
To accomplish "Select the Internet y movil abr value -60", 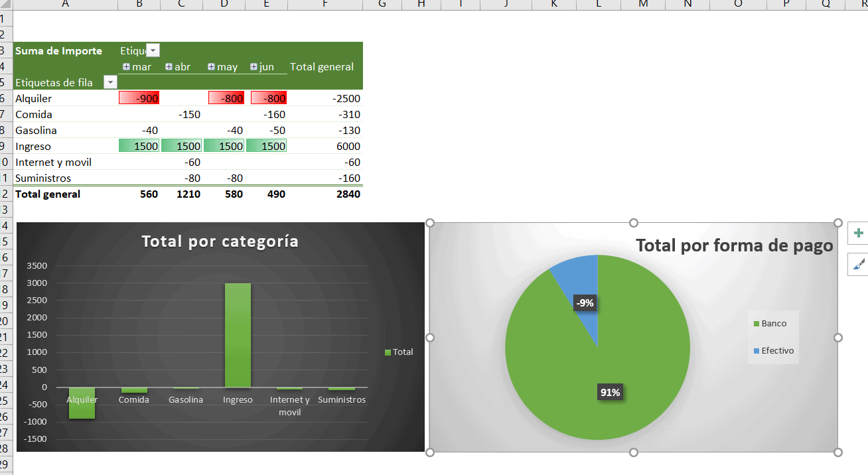I will click(x=181, y=162).
